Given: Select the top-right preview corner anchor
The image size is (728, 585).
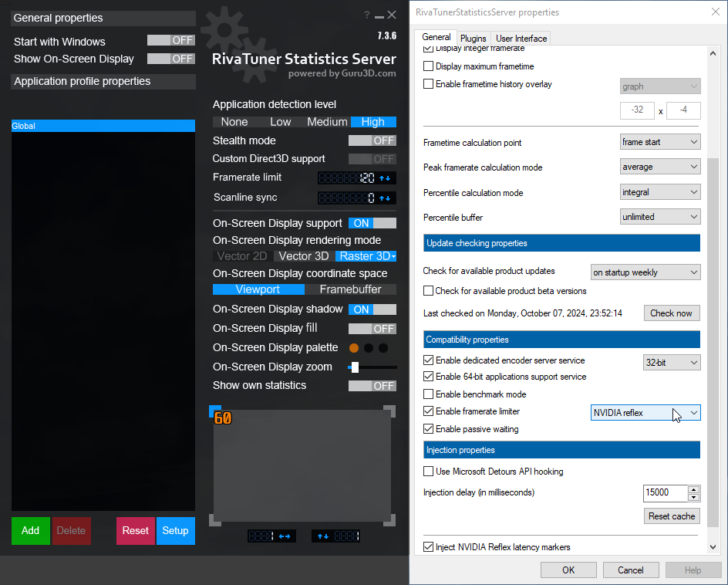Looking at the screenshot, I should coord(389,411).
